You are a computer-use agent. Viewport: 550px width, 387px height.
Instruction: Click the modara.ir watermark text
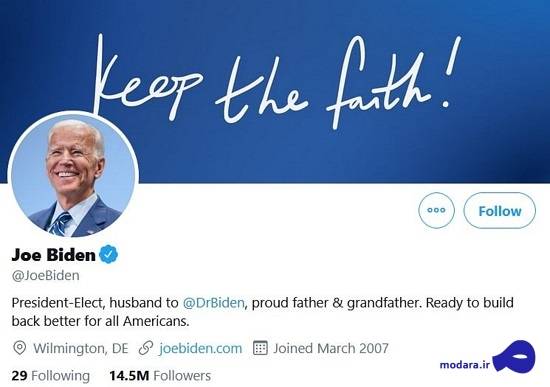tap(464, 365)
